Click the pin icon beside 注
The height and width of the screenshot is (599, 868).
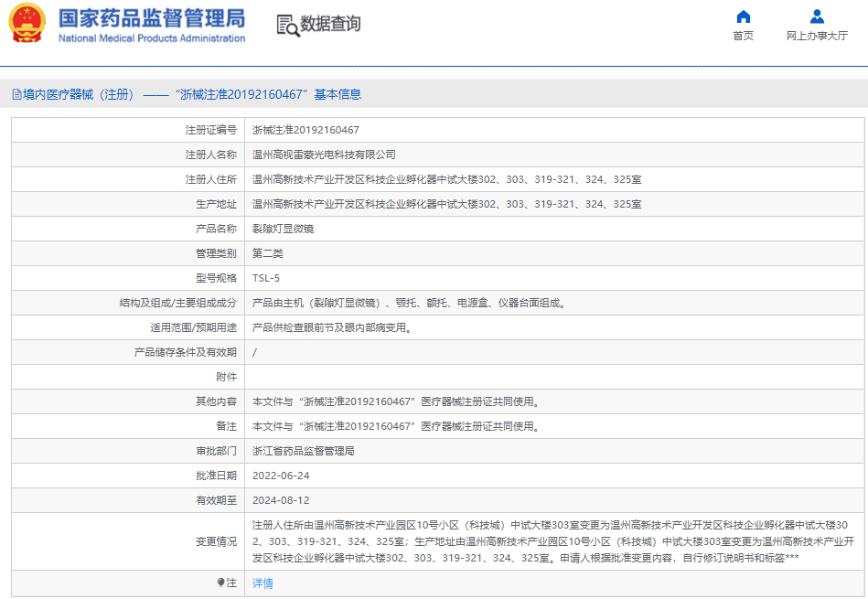(220, 583)
